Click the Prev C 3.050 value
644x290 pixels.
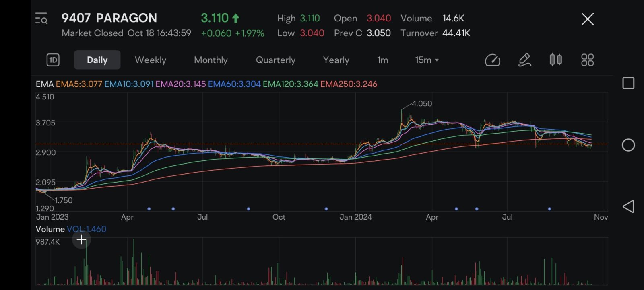tap(362, 33)
